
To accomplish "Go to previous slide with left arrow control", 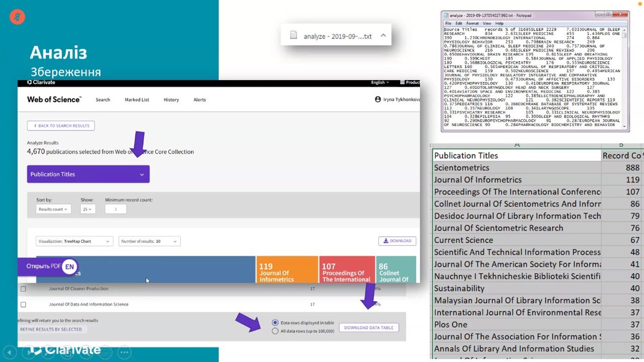I will pos(9,352).
